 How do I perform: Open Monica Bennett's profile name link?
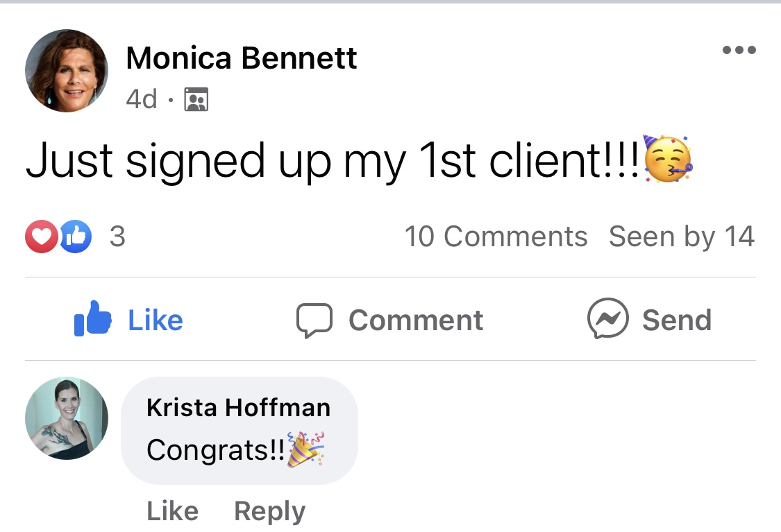coord(242,58)
